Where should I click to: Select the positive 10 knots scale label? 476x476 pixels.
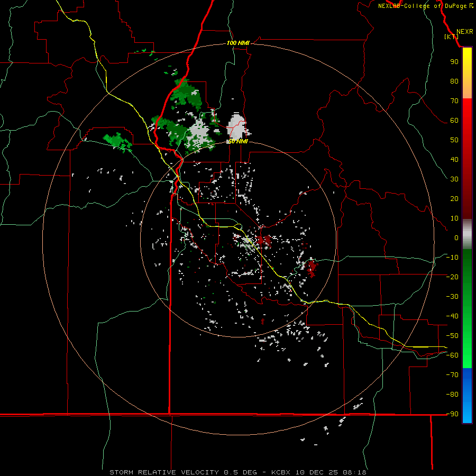[x=454, y=218]
